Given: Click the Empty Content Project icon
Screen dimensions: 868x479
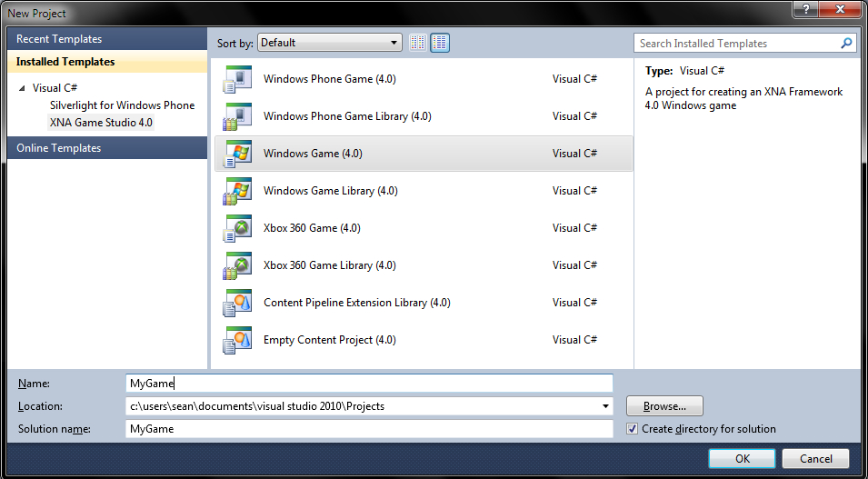Looking at the screenshot, I should [237, 341].
